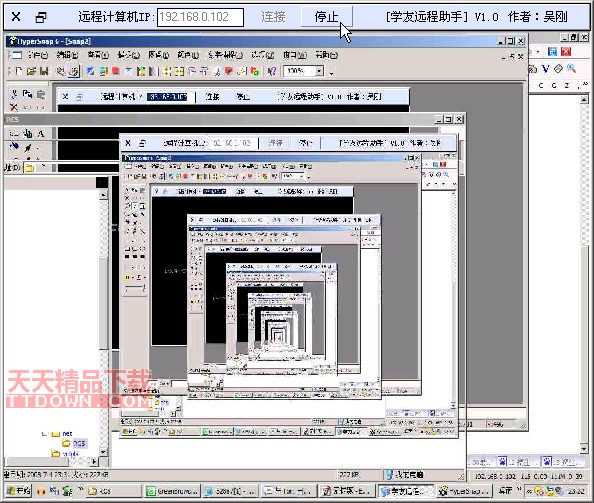This screenshot has width=594, height=503.
Task: Click the X icon in the top bar
Action: (x=16, y=17)
